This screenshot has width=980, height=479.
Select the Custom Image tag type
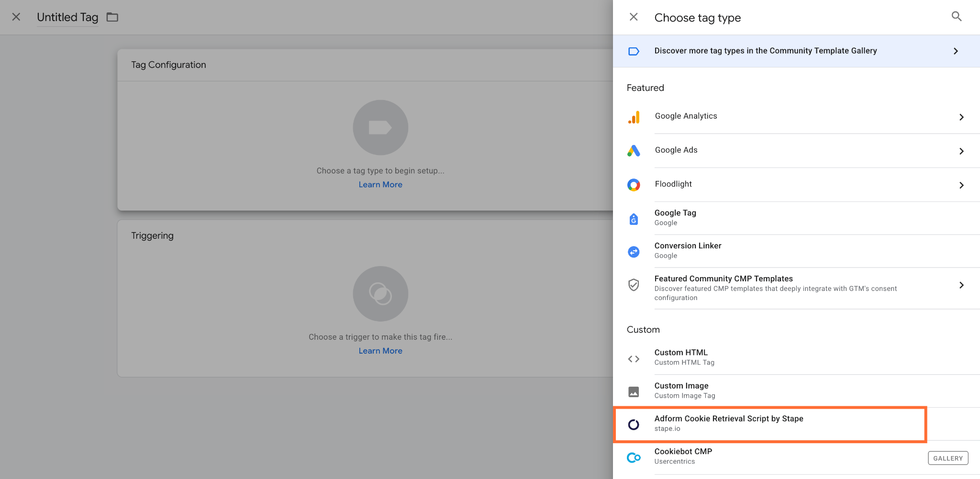pyautogui.click(x=796, y=391)
